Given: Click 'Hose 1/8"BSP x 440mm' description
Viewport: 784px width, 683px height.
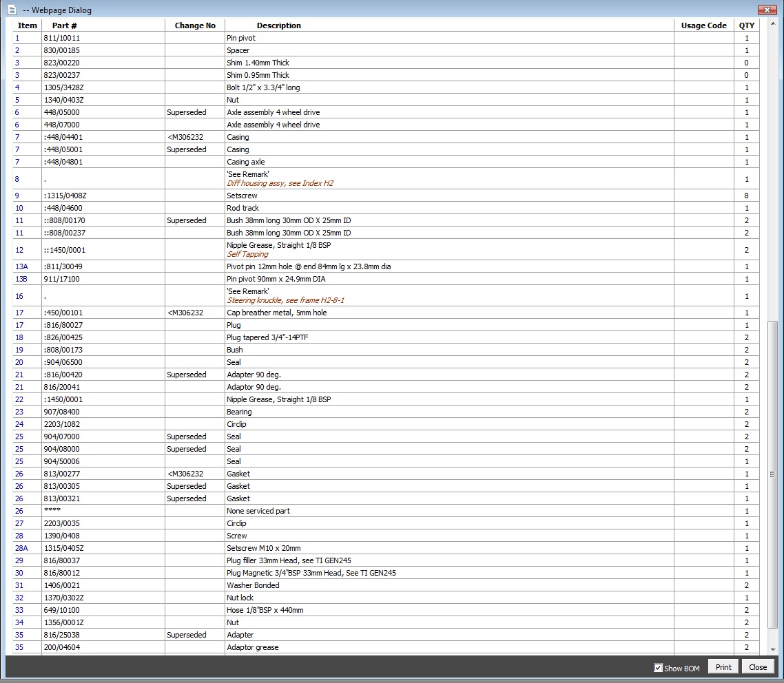Looking at the screenshot, I should 265,610.
